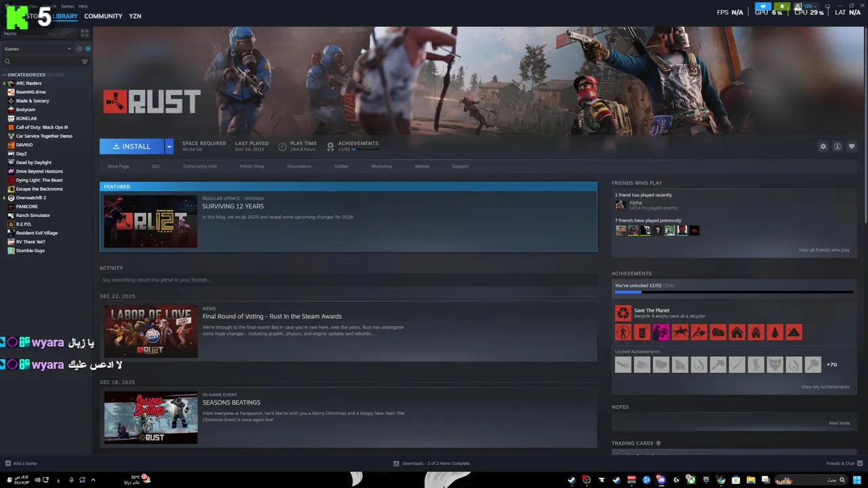Select the blood drop achievement icon

(x=775, y=332)
